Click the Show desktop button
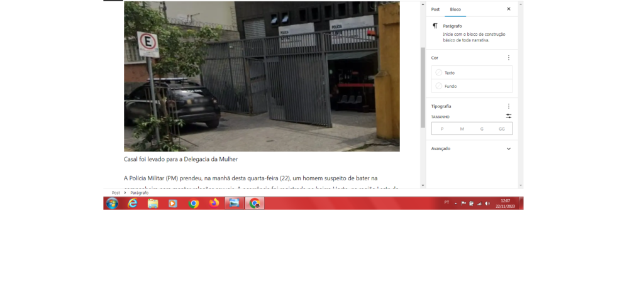The height and width of the screenshot is (306, 644). pos(521,203)
